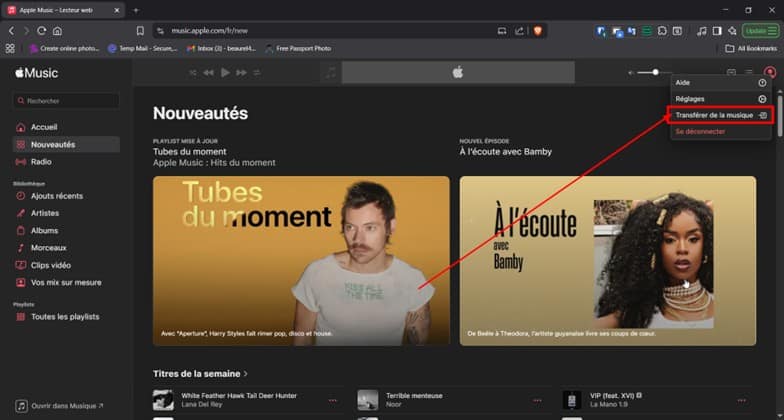
Task: Open the Up Next queue icon
Action: [x=748, y=73]
